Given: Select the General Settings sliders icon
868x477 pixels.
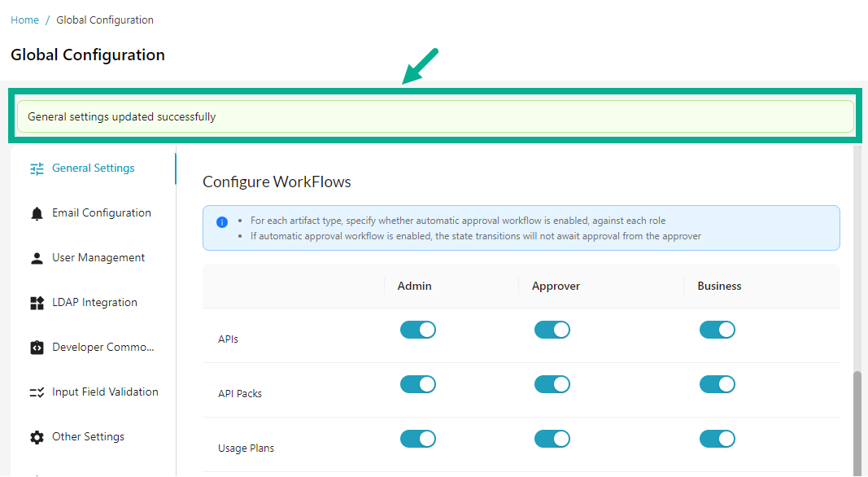Looking at the screenshot, I should pyautogui.click(x=36, y=168).
